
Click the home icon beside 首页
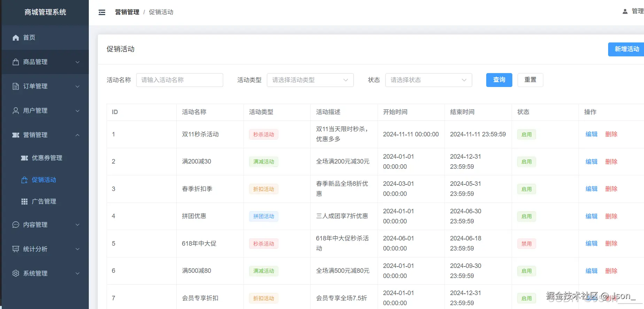pos(16,38)
